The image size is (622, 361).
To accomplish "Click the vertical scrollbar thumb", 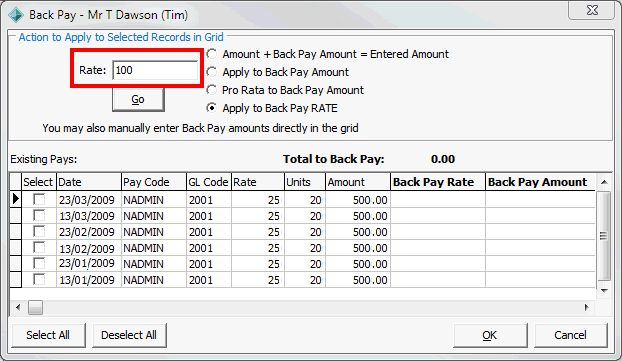I will (x=603, y=236).
